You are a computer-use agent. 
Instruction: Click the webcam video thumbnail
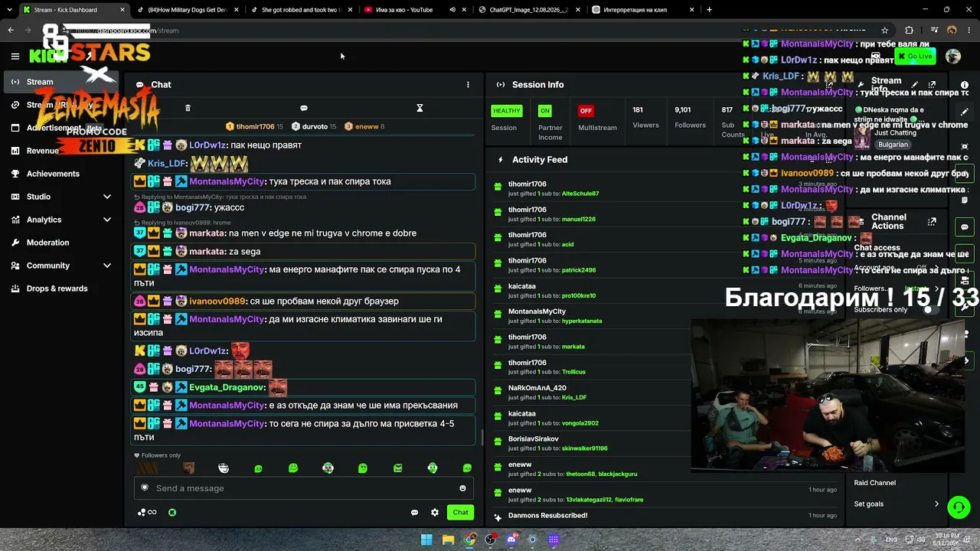coord(828,394)
